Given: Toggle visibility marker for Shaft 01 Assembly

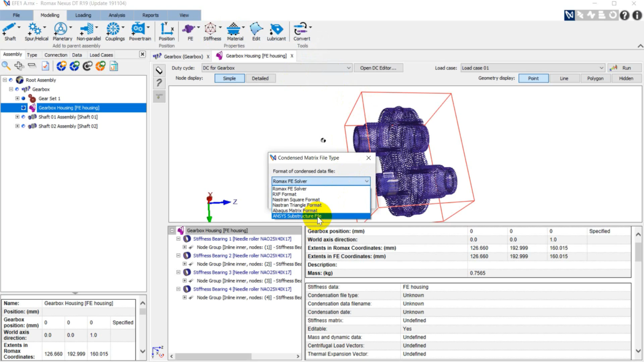Looking at the screenshot, I should click(x=24, y=117).
